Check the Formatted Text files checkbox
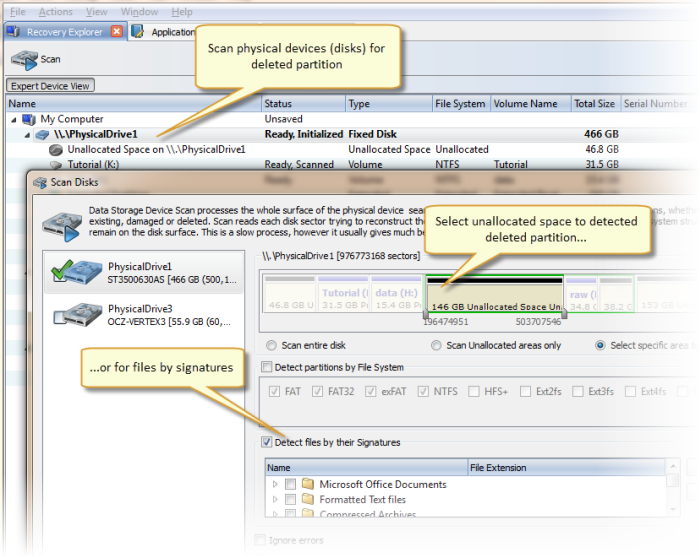Viewport: 700px width, 557px height. pyautogui.click(x=290, y=499)
